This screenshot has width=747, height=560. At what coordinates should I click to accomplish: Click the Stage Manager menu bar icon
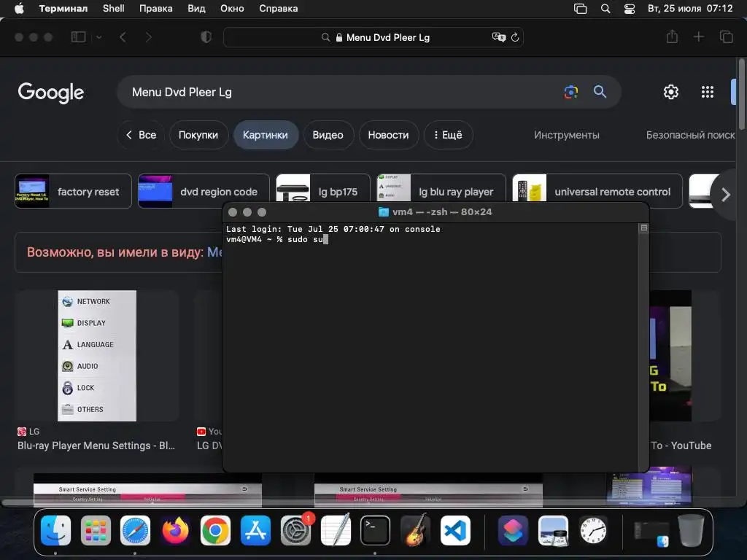click(580, 9)
